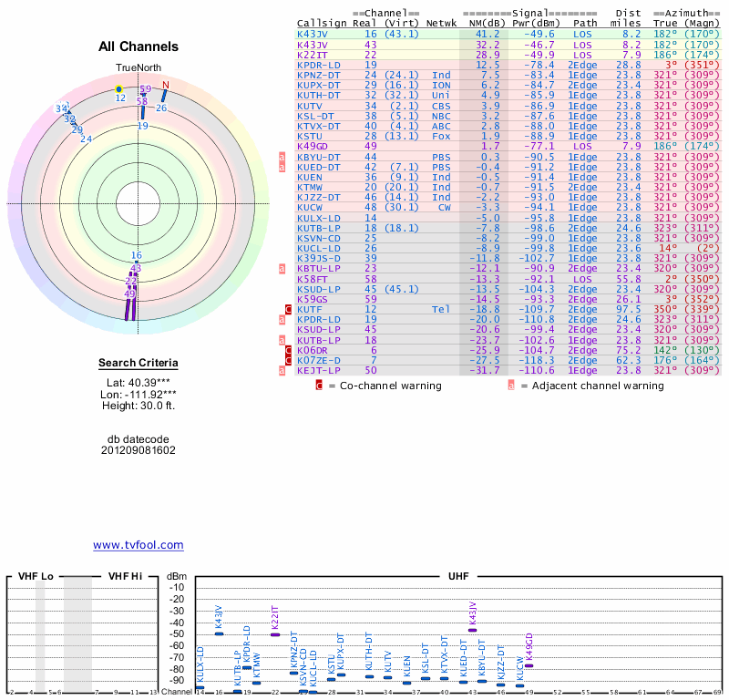Click the Callsign column header
The image size is (729, 700).
[322, 23]
